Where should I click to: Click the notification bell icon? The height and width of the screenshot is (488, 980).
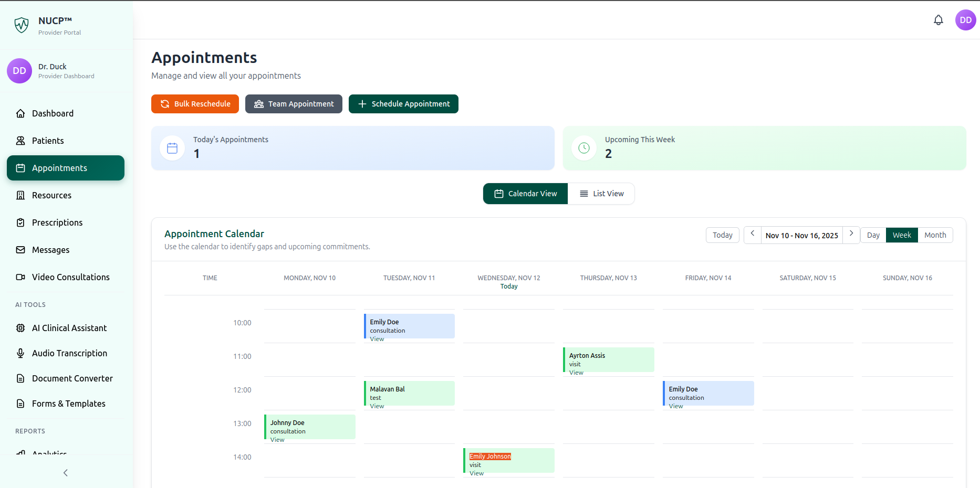click(939, 20)
